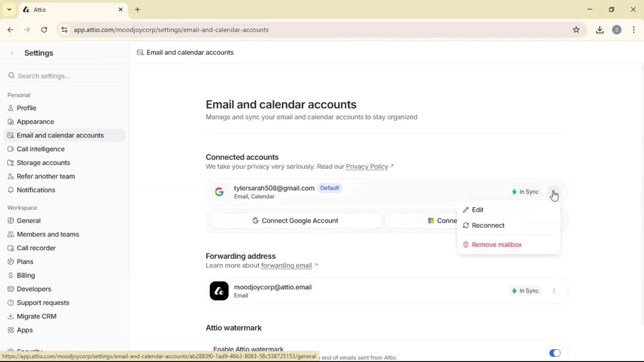Close the Attio browser tab

coord(121,10)
